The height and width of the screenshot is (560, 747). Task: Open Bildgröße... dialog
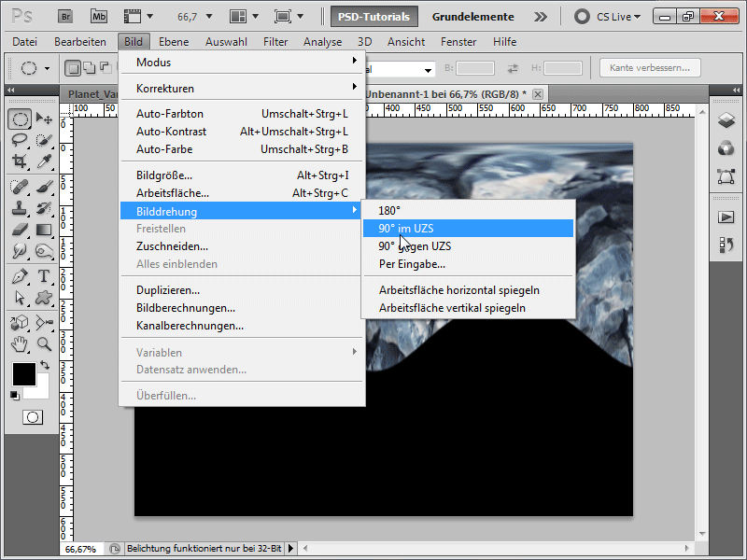coord(241,175)
